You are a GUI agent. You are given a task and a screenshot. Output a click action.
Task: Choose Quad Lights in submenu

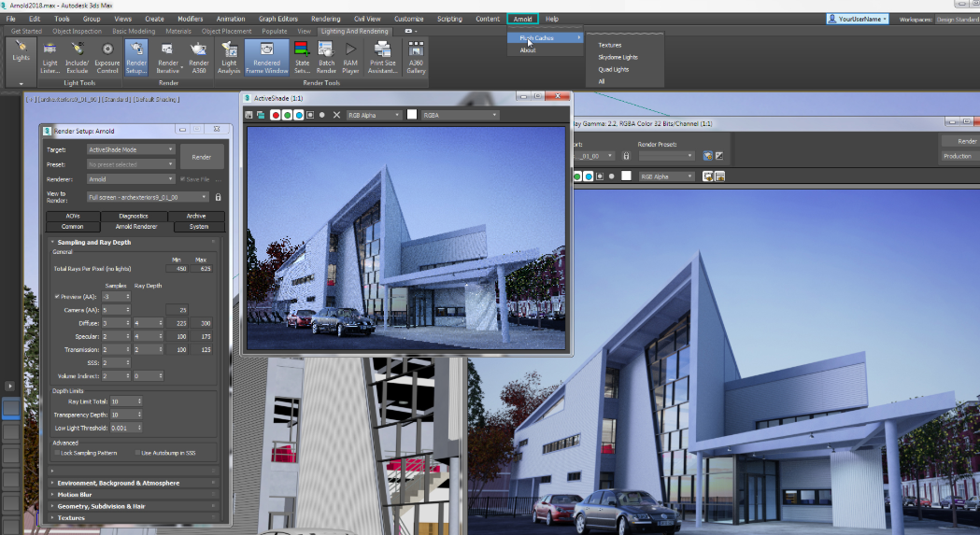click(614, 70)
